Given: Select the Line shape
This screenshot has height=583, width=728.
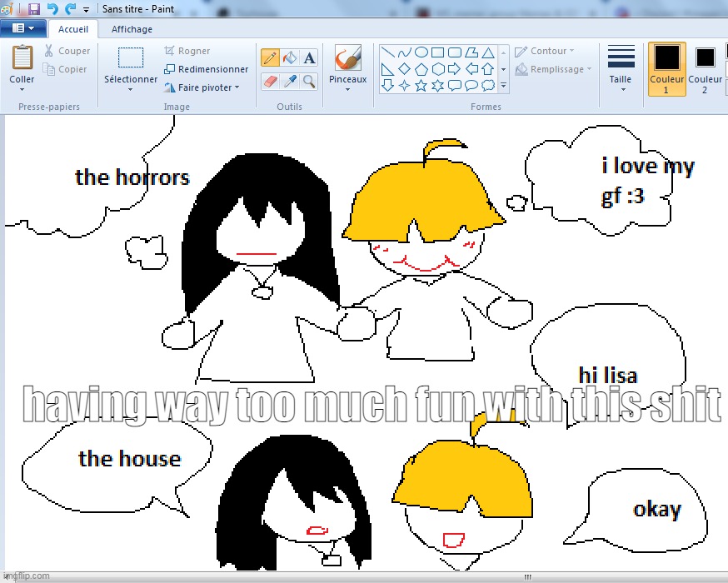Looking at the screenshot, I should 387,52.
